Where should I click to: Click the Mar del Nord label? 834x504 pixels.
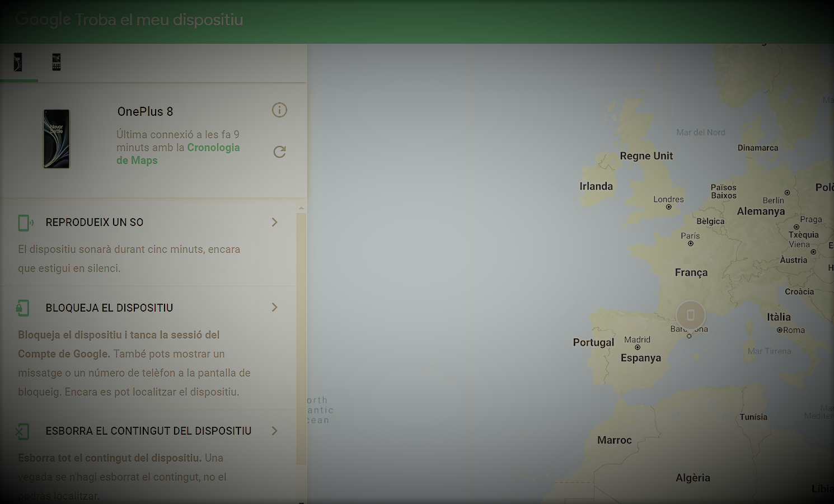click(701, 133)
